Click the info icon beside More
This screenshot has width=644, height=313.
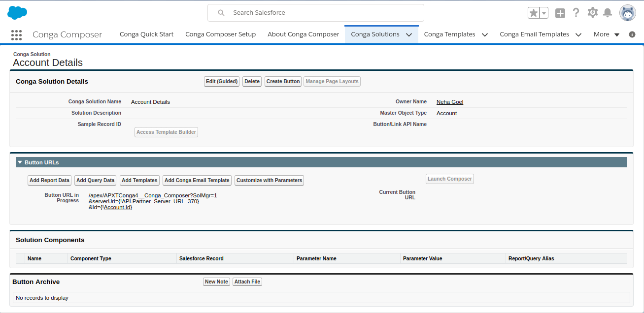(x=632, y=34)
